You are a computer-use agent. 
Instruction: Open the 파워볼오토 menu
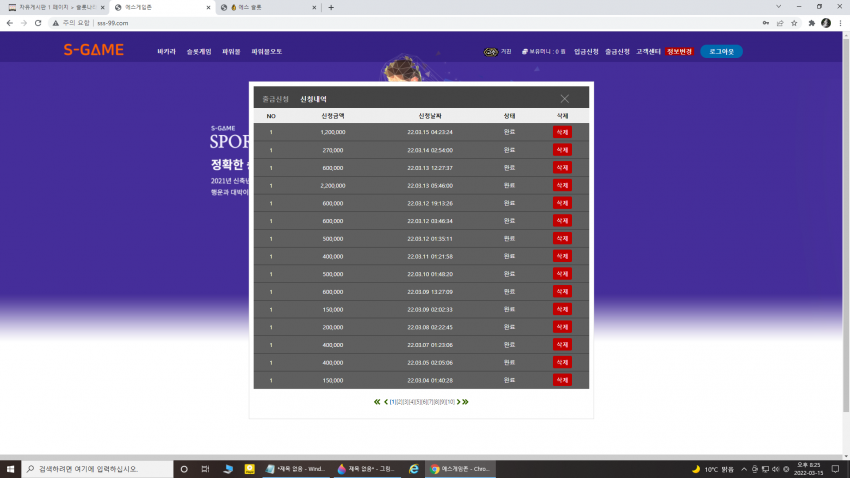pyautogui.click(x=267, y=51)
